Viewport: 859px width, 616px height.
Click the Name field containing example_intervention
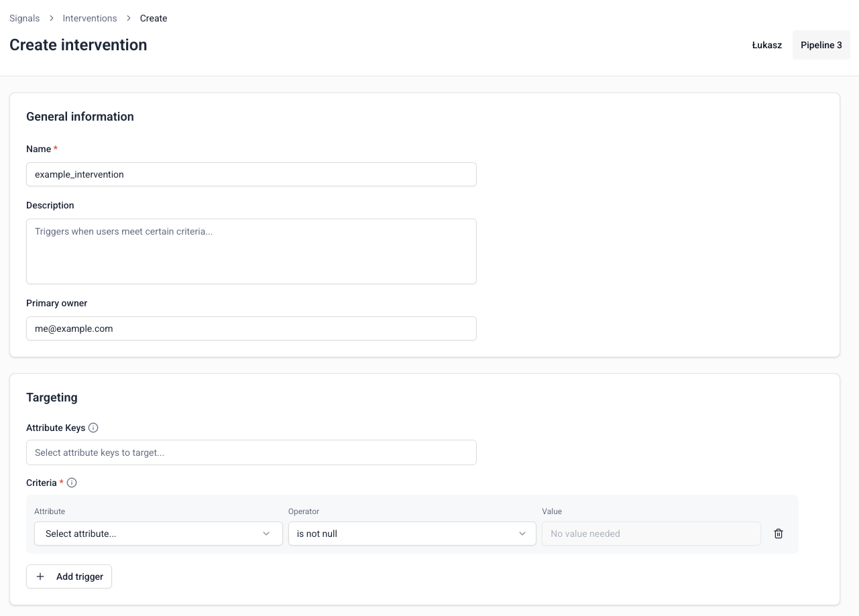pyautogui.click(x=251, y=174)
